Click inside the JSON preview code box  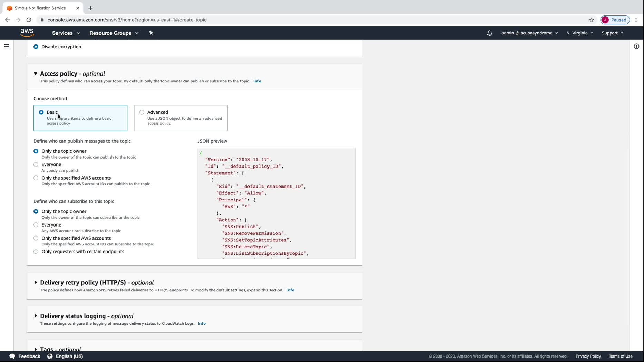click(276, 203)
